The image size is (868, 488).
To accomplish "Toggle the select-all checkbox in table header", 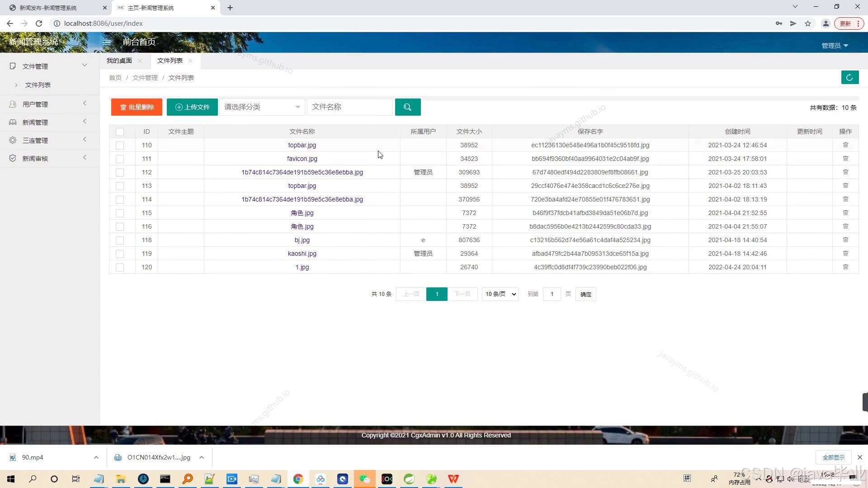I will click(120, 131).
